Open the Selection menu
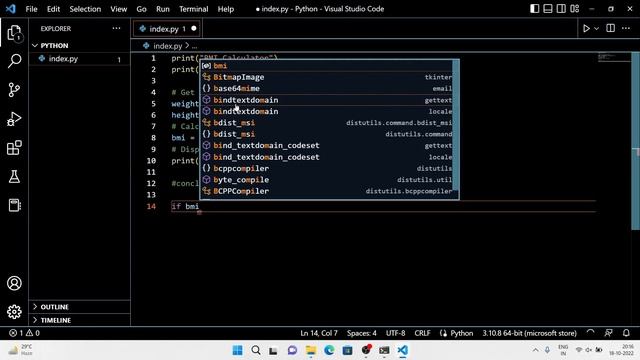 pos(85,9)
